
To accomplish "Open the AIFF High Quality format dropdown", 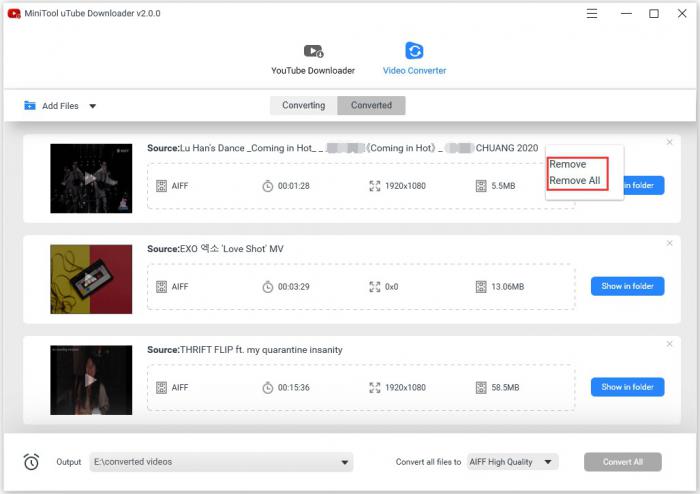I will pyautogui.click(x=547, y=462).
